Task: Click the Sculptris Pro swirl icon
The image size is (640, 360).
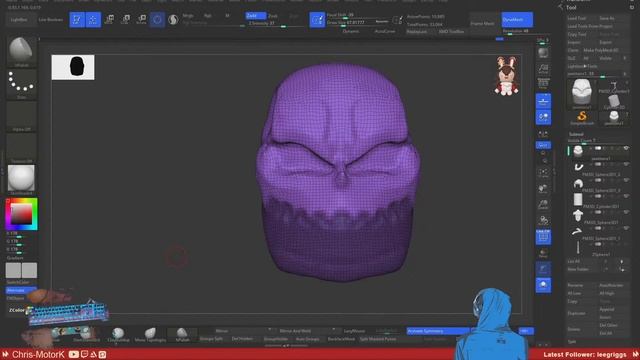Action: point(173,20)
